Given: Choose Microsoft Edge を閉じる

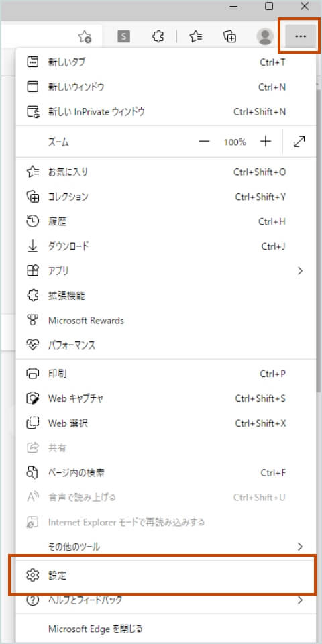Looking at the screenshot, I should [166, 629].
